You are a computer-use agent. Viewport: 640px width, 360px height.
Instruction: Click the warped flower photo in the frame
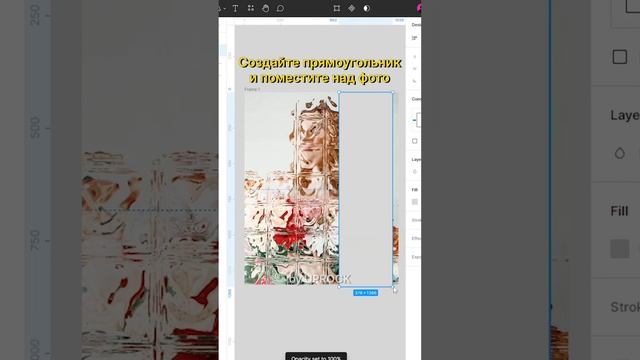[291, 189]
